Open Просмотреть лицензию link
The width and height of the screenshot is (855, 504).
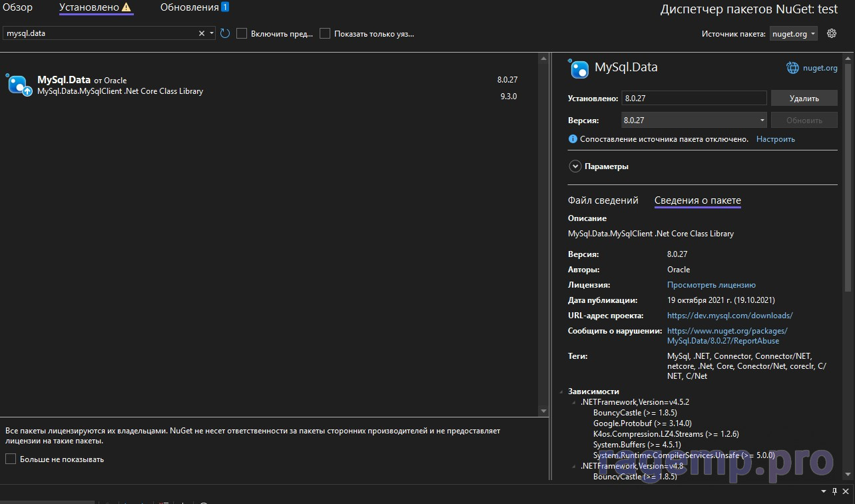pyautogui.click(x=711, y=285)
